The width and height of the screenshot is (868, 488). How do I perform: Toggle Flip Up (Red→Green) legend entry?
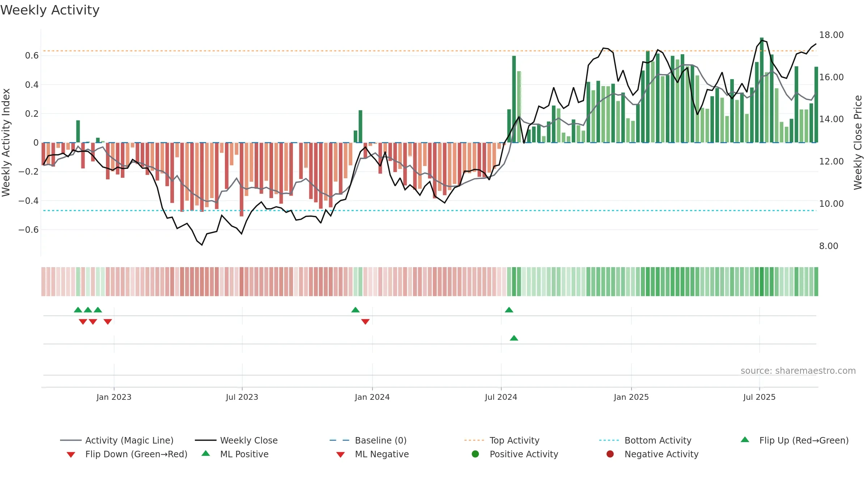(x=795, y=440)
